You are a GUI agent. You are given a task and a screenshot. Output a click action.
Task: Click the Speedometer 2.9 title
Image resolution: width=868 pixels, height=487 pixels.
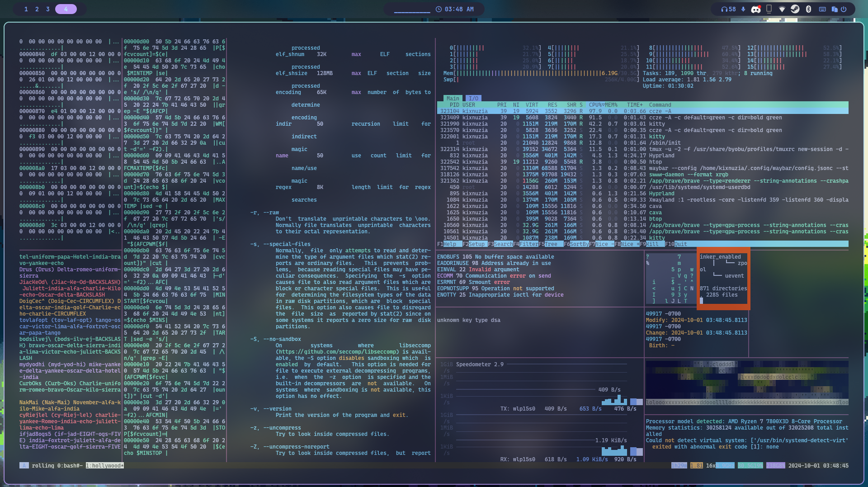pyautogui.click(x=480, y=364)
